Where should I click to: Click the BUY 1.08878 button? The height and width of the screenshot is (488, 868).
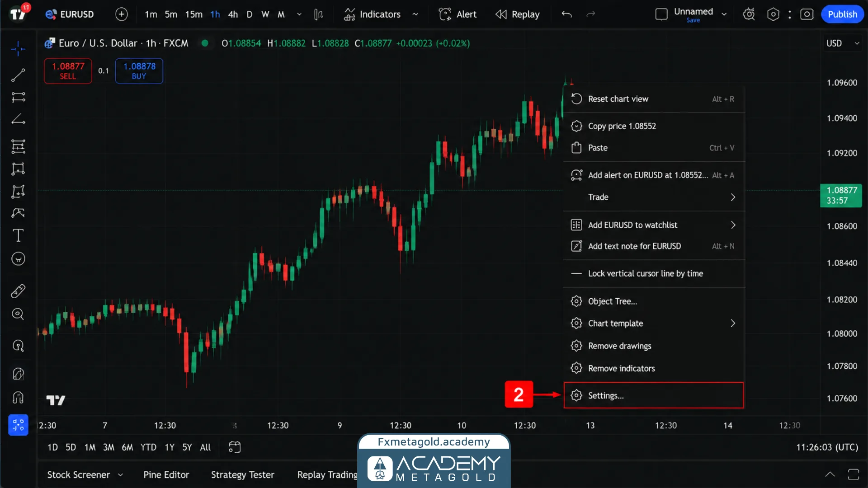point(139,71)
